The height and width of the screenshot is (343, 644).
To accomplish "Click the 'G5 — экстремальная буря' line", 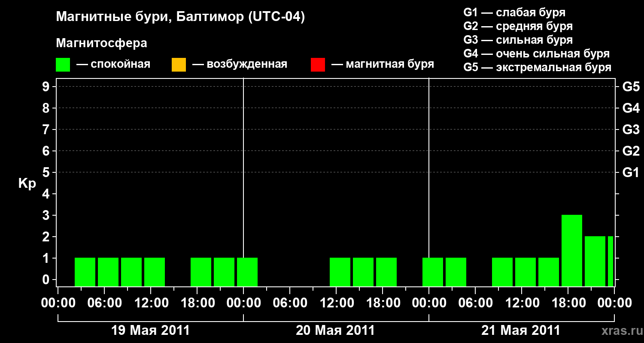I will tap(538, 67).
